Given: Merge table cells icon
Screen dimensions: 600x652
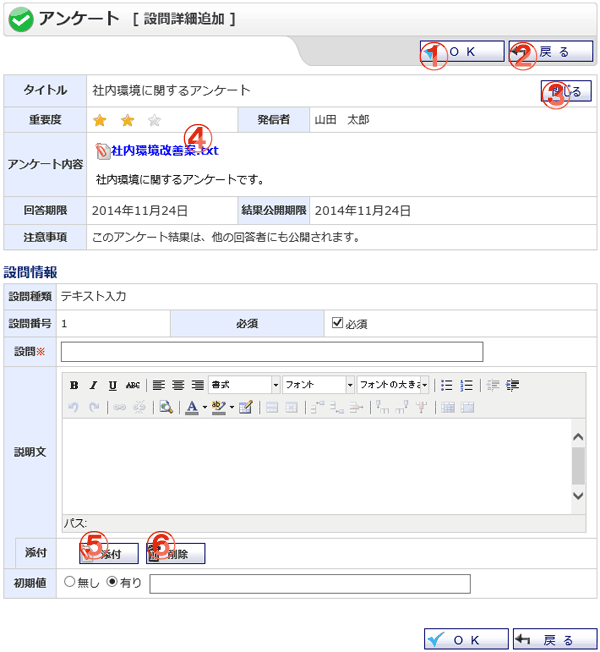Looking at the screenshot, I should (468, 407).
